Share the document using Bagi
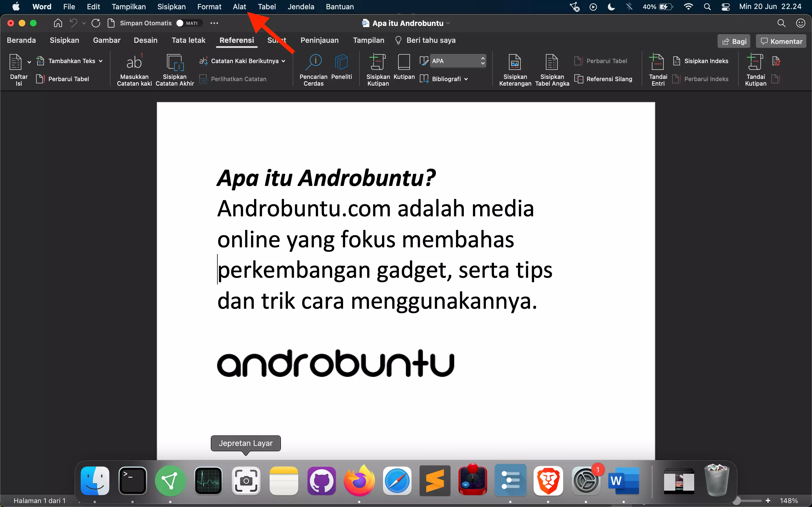 734,41
